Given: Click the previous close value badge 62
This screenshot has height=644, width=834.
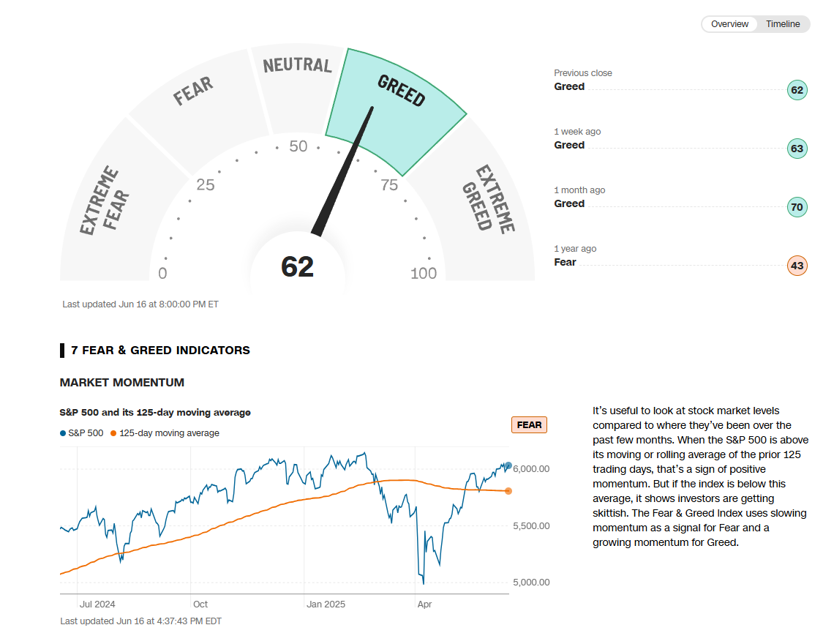Looking at the screenshot, I should tap(797, 91).
